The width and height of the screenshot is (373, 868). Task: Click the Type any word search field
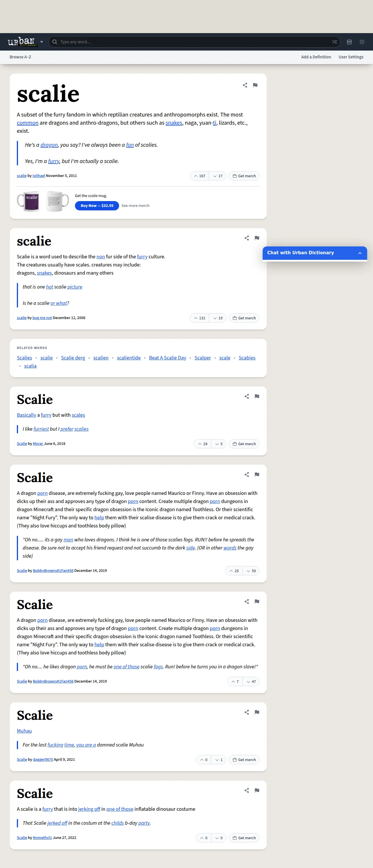pyautogui.click(x=194, y=42)
